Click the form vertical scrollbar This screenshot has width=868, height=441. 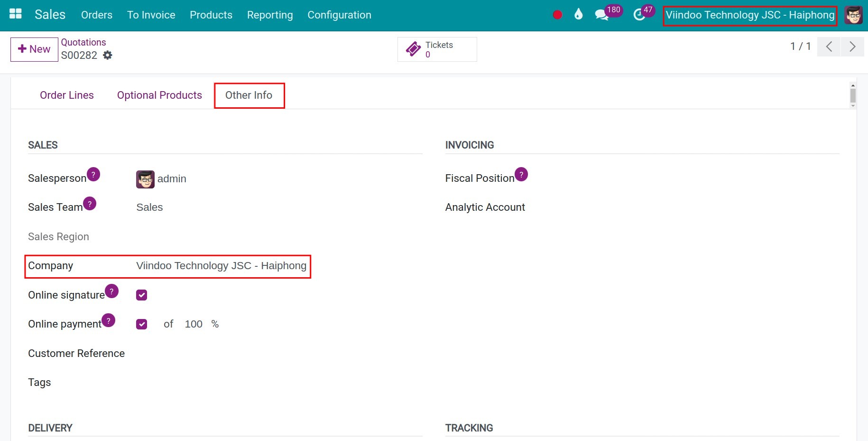click(x=853, y=95)
